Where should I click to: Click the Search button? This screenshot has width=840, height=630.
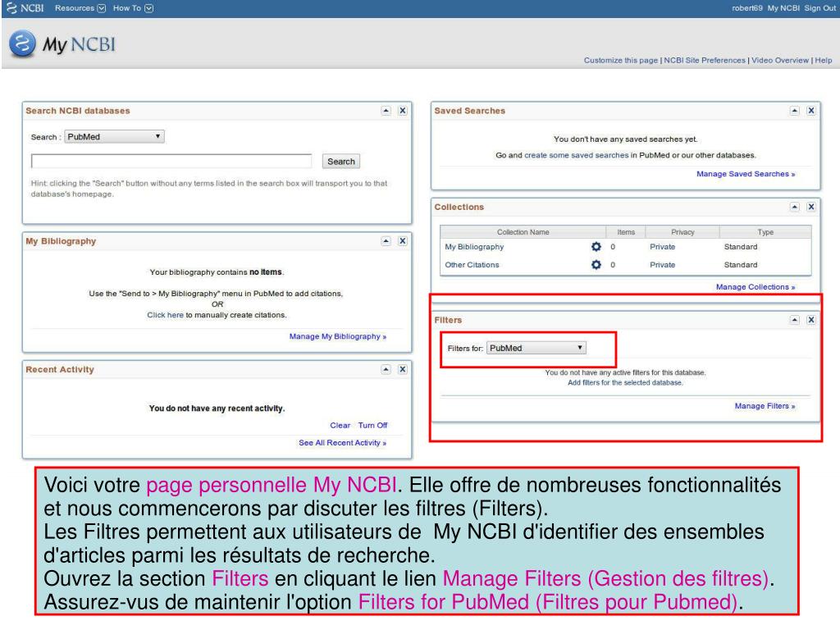coord(340,162)
